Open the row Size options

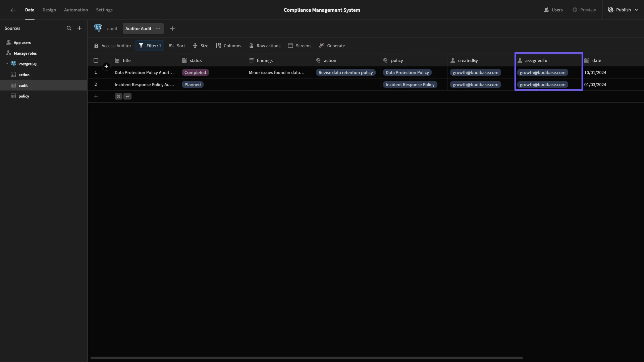[201, 46]
